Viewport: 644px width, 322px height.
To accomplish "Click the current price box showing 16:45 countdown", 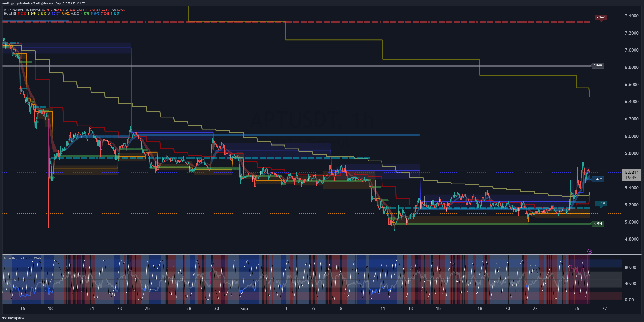I will pos(631,175).
